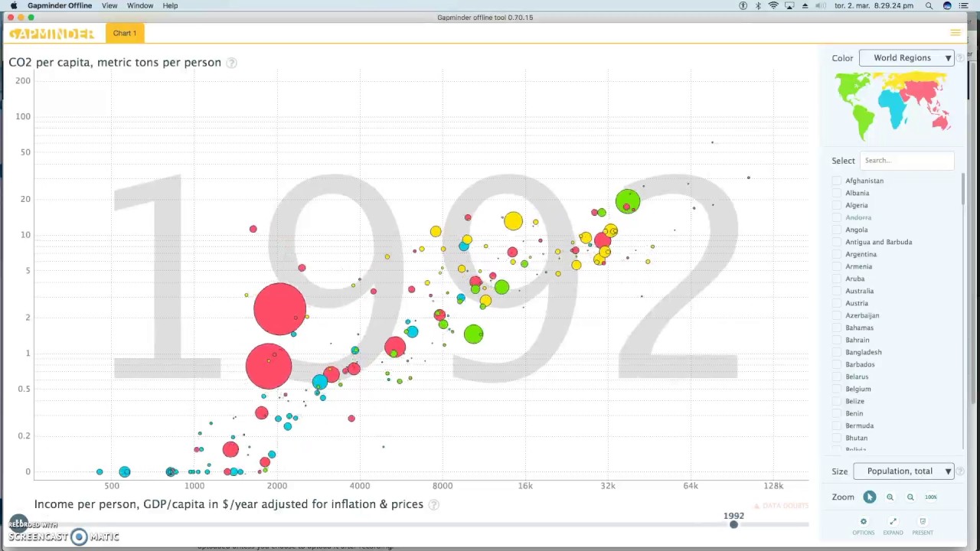Tick the Argentina checkbox
The image size is (980, 551).
[837, 254]
